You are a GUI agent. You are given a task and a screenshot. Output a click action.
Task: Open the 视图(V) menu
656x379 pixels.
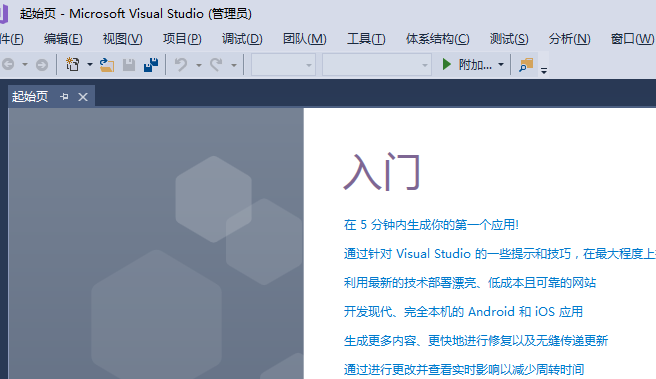point(123,39)
